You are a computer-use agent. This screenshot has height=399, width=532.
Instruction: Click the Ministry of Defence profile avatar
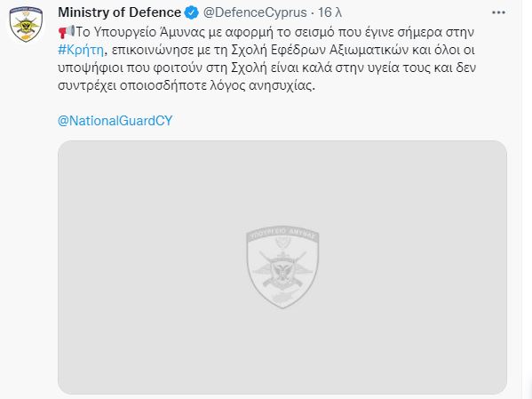click(x=26, y=25)
